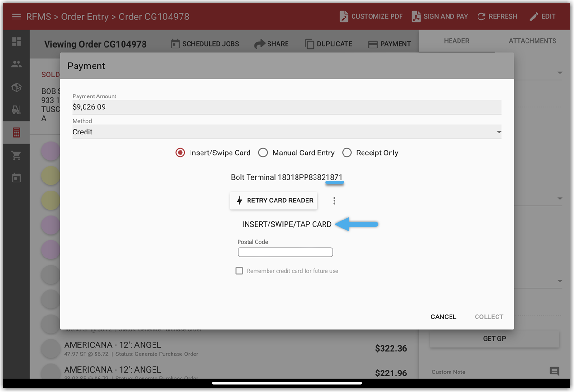
Task: Switch to the Header tab
Action: coord(456,41)
